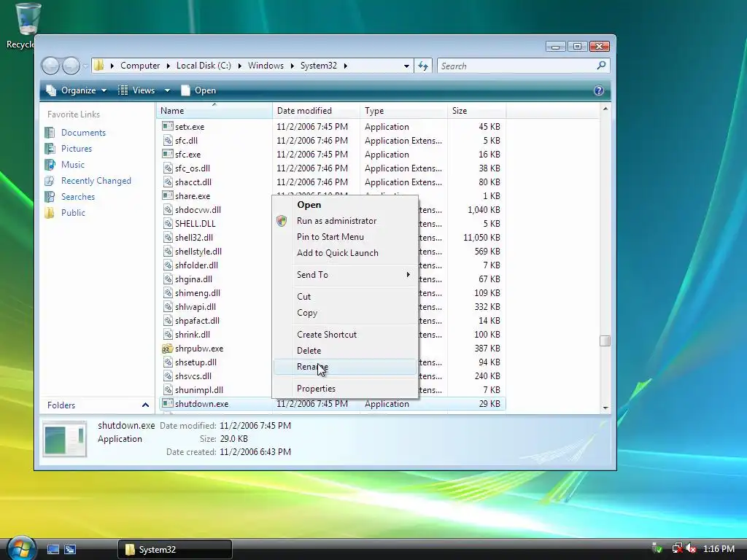Expand the arrow after System32 in breadcrumb
Viewport: 747px width, 560px height.
[x=345, y=66]
